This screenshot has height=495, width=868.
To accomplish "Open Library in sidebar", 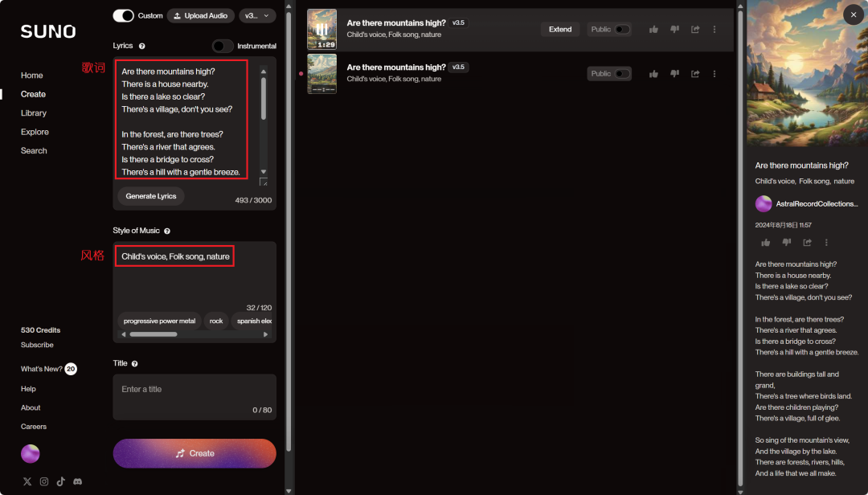I will tap(34, 113).
